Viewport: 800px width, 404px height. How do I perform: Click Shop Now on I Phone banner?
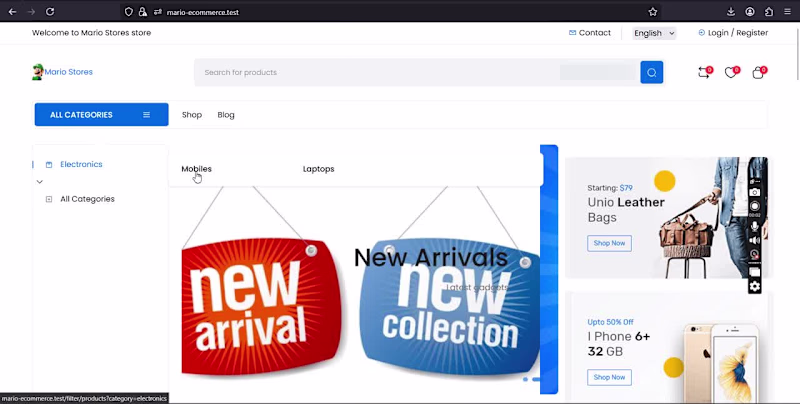(609, 377)
